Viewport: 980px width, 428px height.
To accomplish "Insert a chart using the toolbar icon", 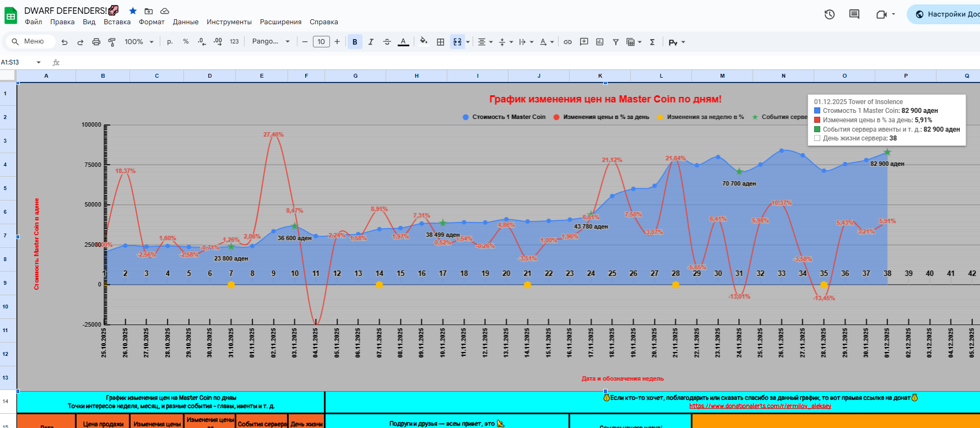I will click(x=600, y=42).
